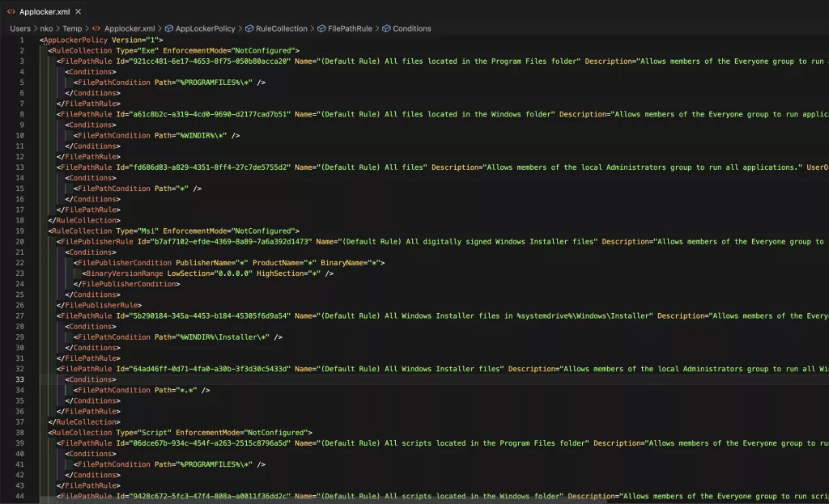Open the nko folder breadcrumb
Image resolution: width=829 pixels, height=504 pixels.
click(47, 28)
